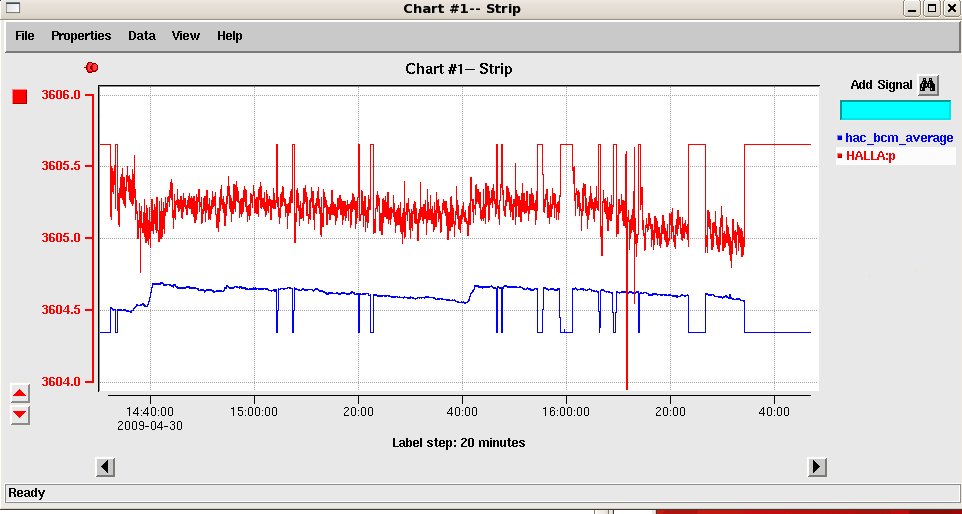Click the Add Signal label

[x=881, y=85]
